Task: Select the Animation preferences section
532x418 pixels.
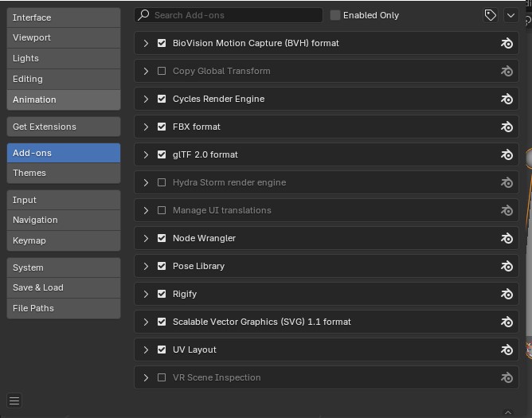Action: (64, 100)
